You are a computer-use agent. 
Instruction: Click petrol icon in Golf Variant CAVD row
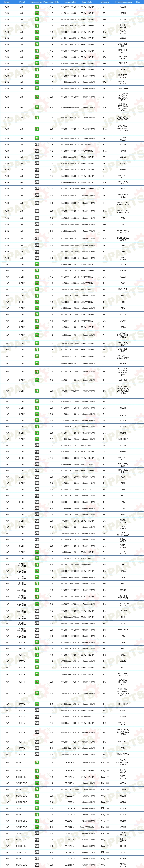coord(37,590)
